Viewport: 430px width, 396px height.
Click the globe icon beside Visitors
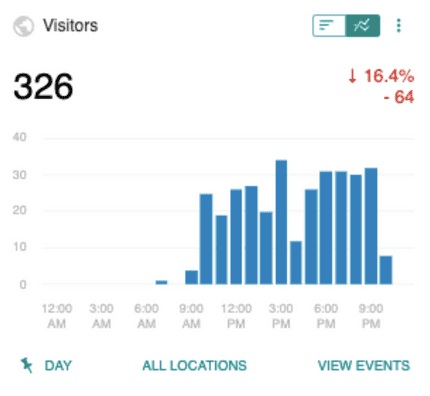pyautogui.click(x=23, y=26)
